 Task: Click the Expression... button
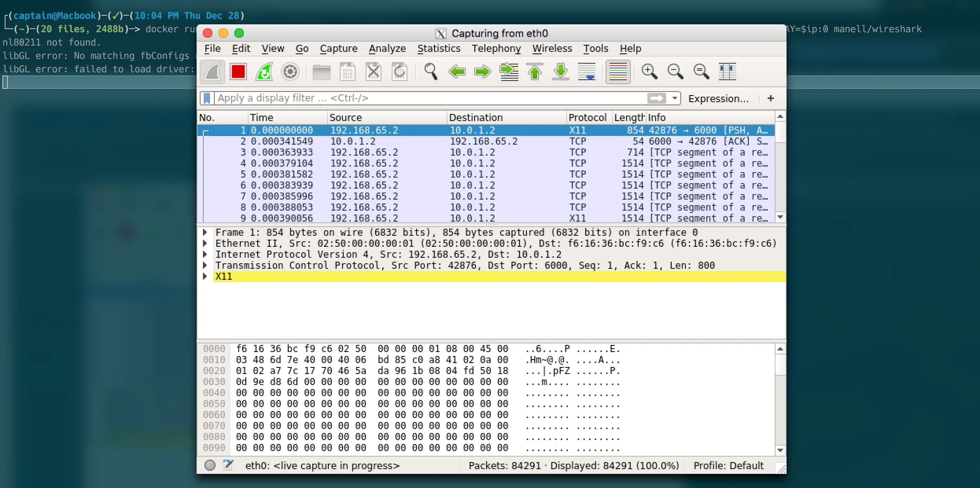coord(718,99)
